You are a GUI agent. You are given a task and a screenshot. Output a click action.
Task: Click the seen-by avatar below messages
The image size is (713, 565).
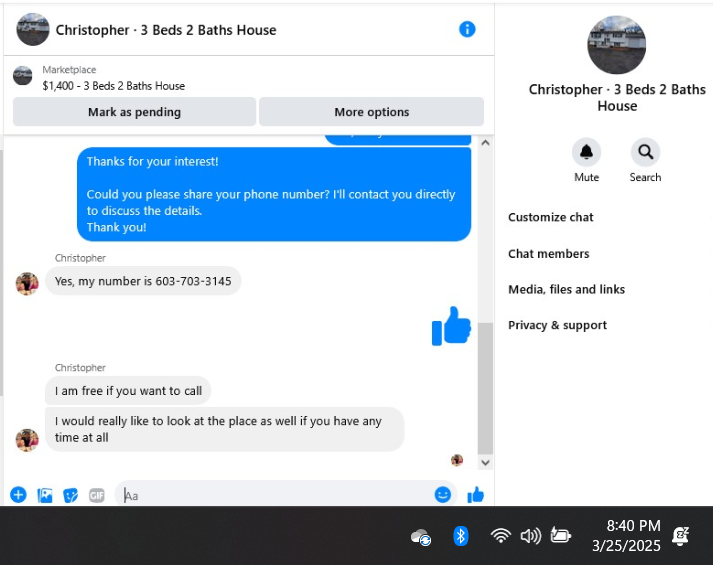coord(457,460)
